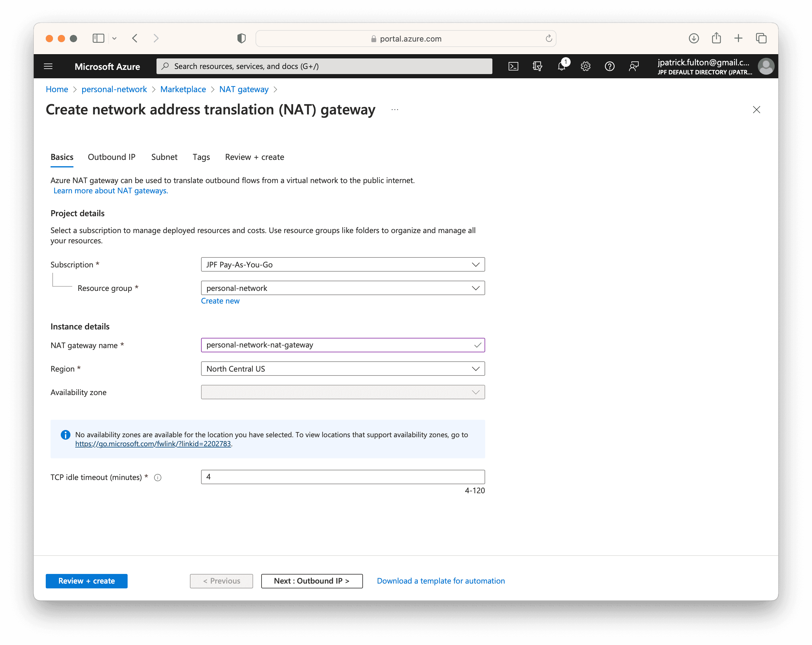The height and width of the screenshot is (645, 812).
Task: Open the Directories and subscriptions filter icon
Action: coord(538,66)
